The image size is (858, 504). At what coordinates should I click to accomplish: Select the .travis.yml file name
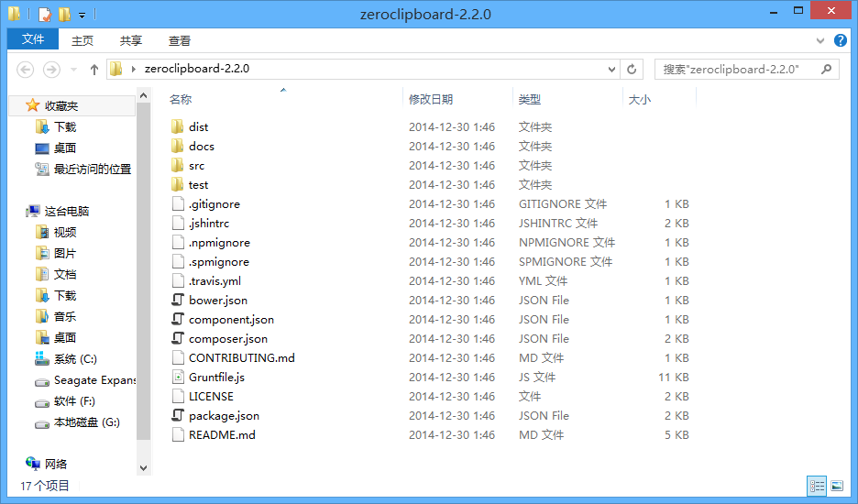(215, 281)
